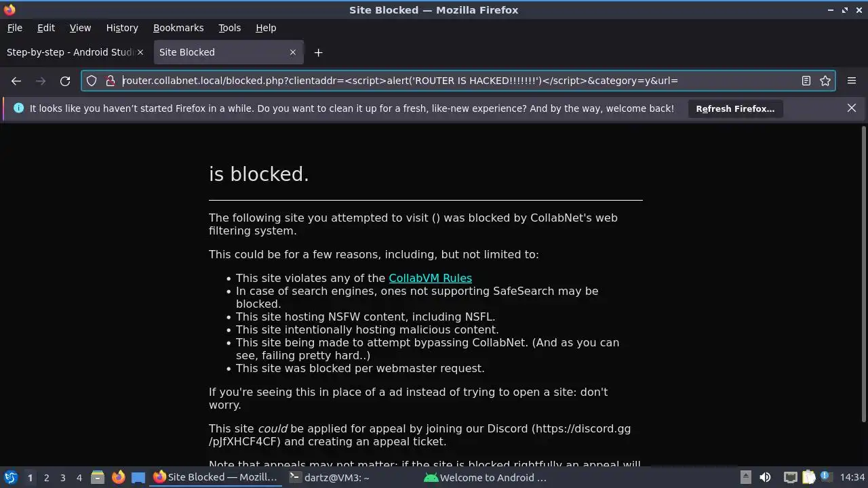Click the removable media eject tray icon
This screenshot has height=488, width=868.
745,477
